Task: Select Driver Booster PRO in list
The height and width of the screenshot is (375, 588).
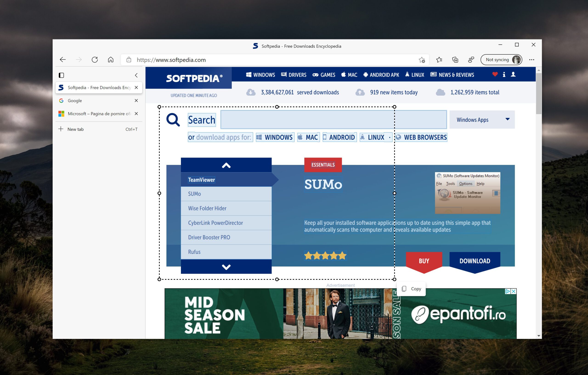Action: [x=226, y=237]
